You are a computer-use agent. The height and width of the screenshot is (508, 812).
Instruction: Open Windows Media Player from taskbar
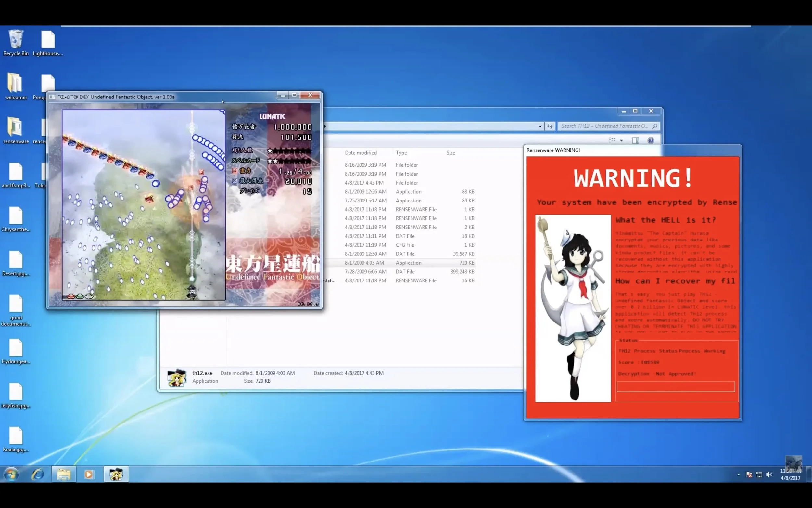(x=89, y=474)
